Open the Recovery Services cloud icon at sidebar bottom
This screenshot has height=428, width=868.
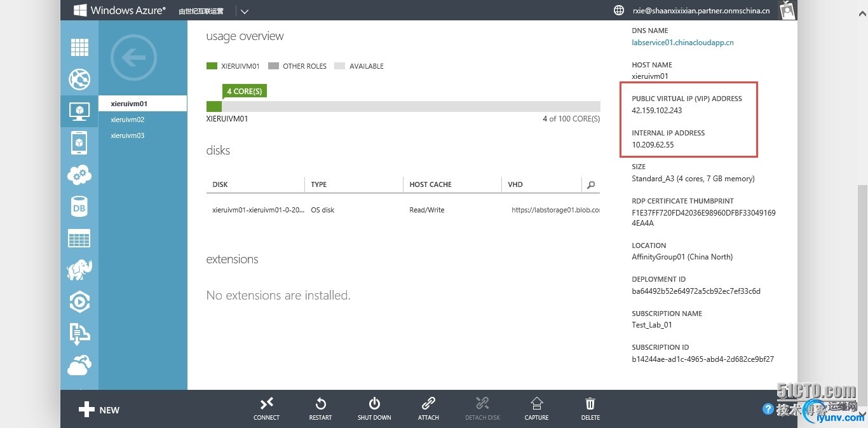pos(79,365)
